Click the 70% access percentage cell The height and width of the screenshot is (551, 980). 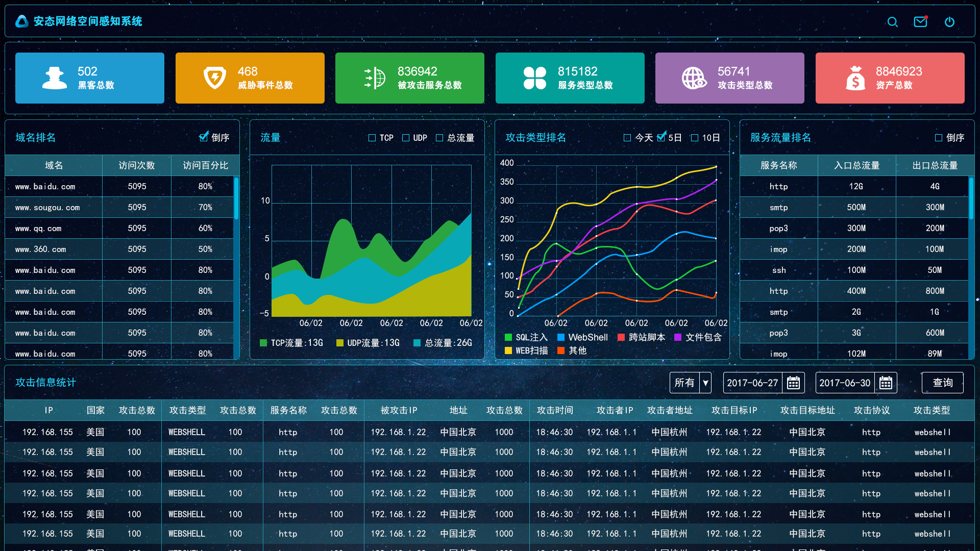tap(205, 208)
